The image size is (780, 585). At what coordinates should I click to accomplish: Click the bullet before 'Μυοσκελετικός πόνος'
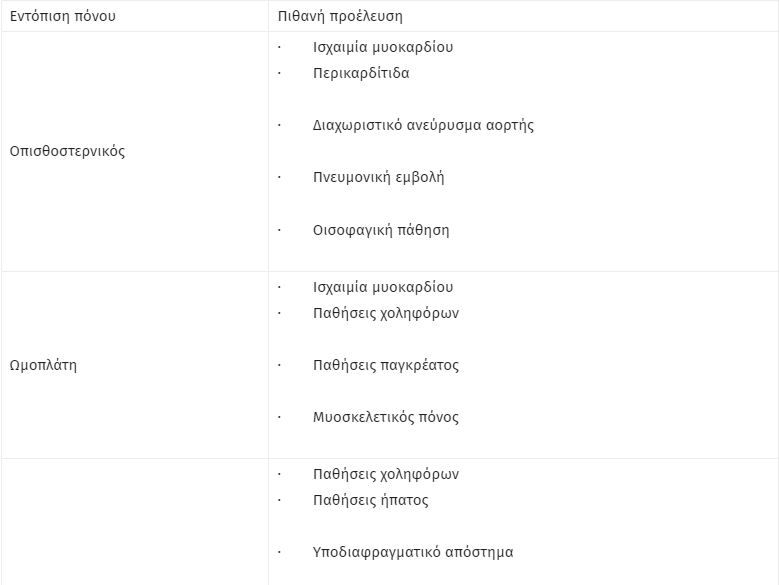279,417
